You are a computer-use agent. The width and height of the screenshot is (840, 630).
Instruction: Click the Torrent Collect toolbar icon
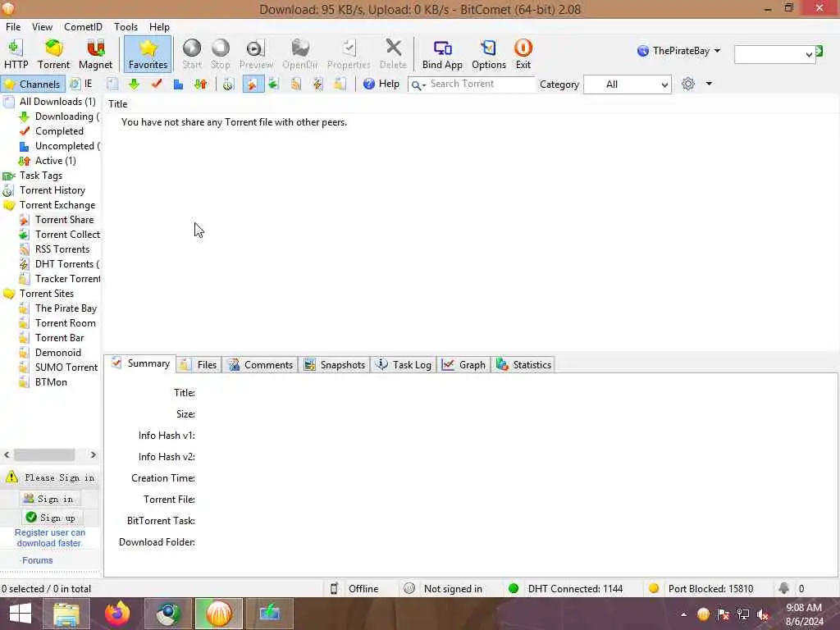point(274,84)
